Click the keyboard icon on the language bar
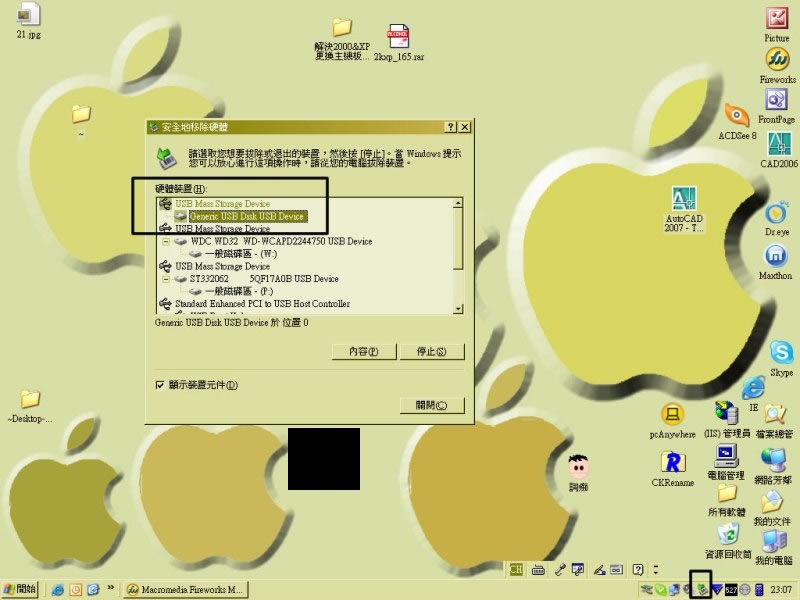This screenshot has height=600, width=800. click(x=538, y=570)
